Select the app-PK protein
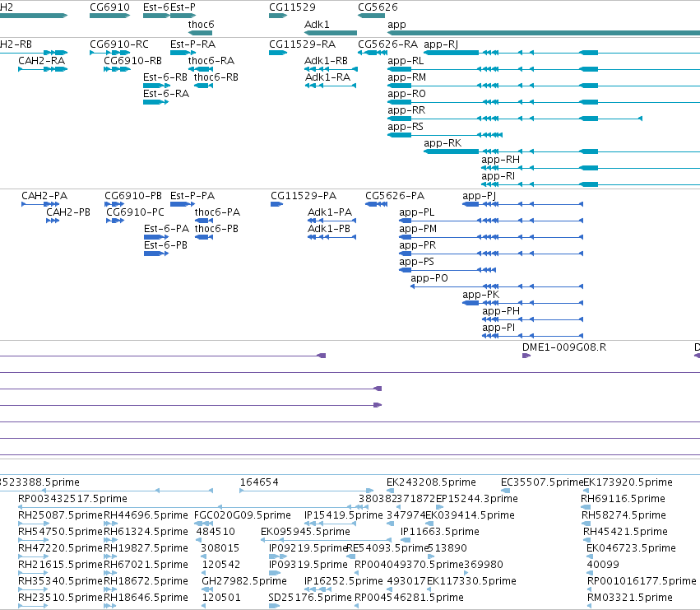This screenshot has width=700, height=610. (x=481, y=295)
